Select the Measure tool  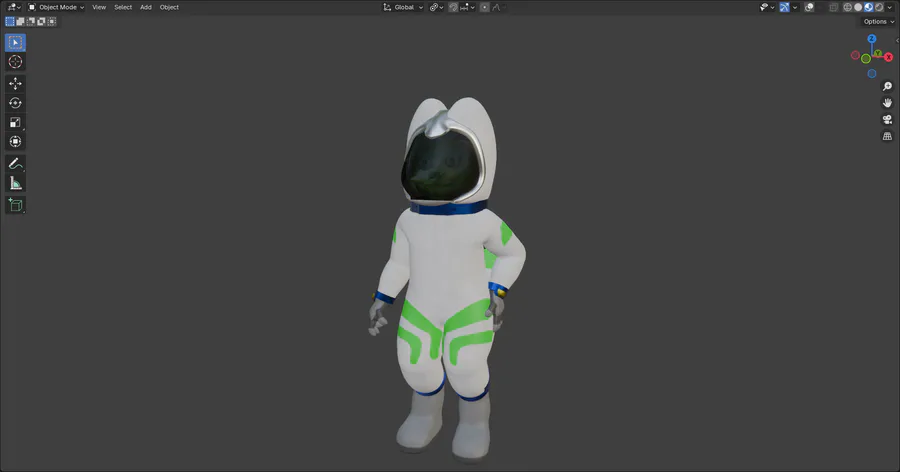[x=15, y=184]
